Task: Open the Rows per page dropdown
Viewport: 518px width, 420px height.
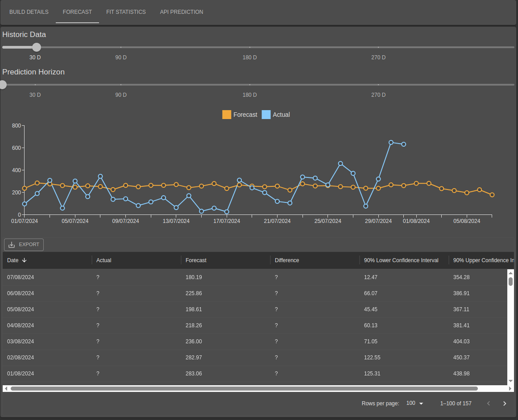Action: pyautogui.click(x=414, y=403)
